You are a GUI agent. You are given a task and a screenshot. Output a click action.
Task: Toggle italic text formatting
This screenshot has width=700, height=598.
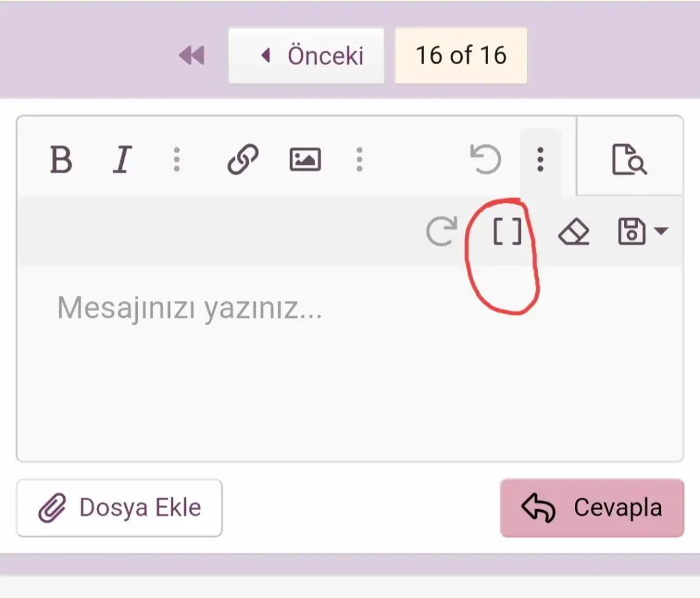coord(122,160)
